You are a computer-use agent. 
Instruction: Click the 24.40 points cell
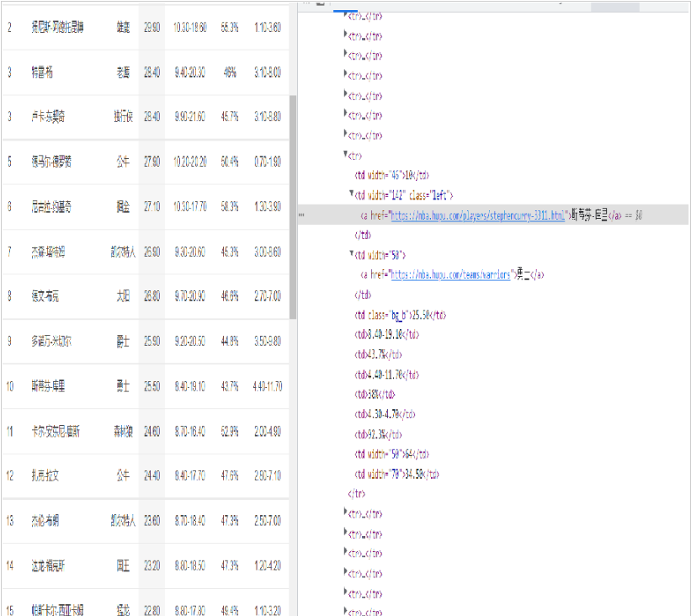(x=152, y=475)
